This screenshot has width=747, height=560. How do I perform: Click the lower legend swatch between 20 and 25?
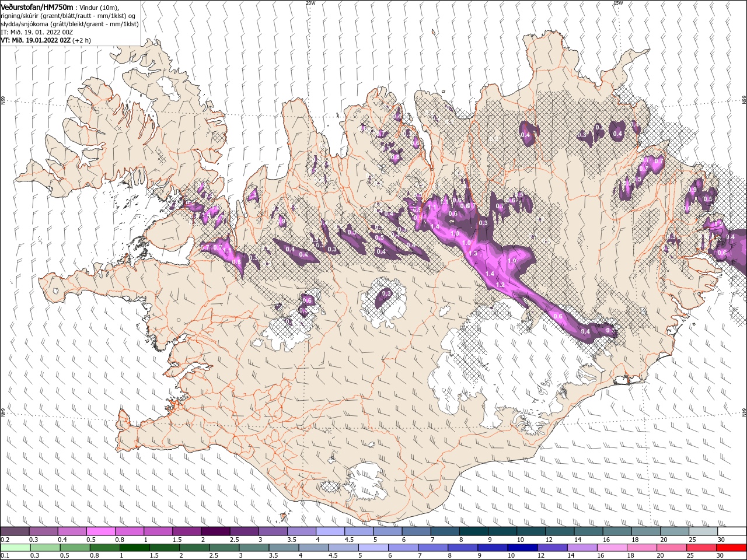[x=671, y=547]
